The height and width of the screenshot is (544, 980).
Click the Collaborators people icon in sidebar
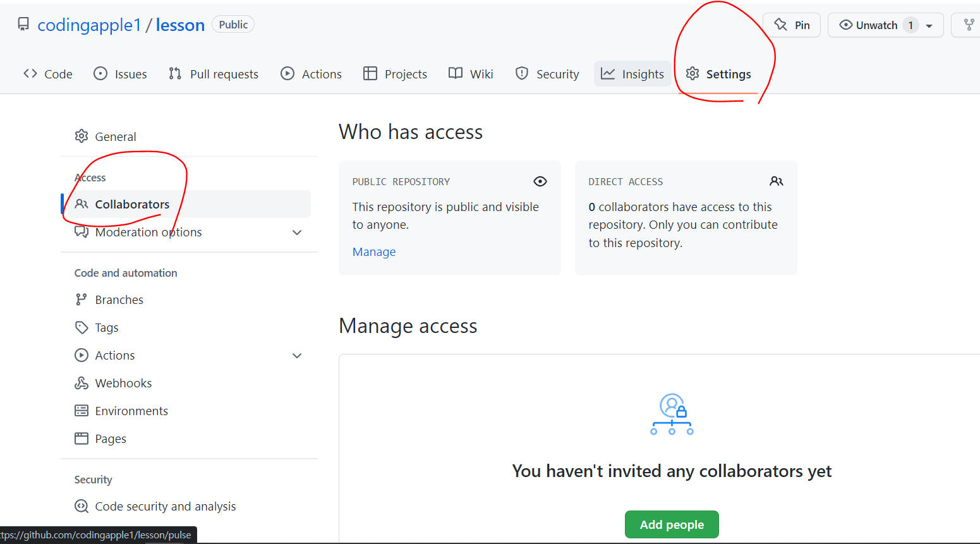(82, 204)
